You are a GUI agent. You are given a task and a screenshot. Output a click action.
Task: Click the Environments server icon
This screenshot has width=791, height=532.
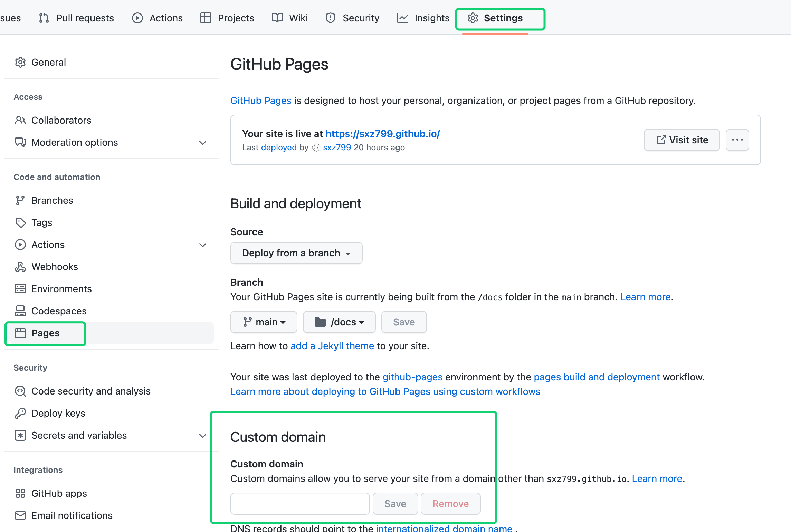pyautogui.click(x=20, y=289)
